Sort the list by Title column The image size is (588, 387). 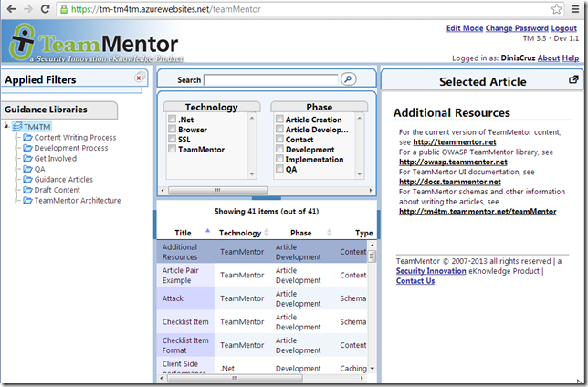pyautogui.click(x=183, y=233)
